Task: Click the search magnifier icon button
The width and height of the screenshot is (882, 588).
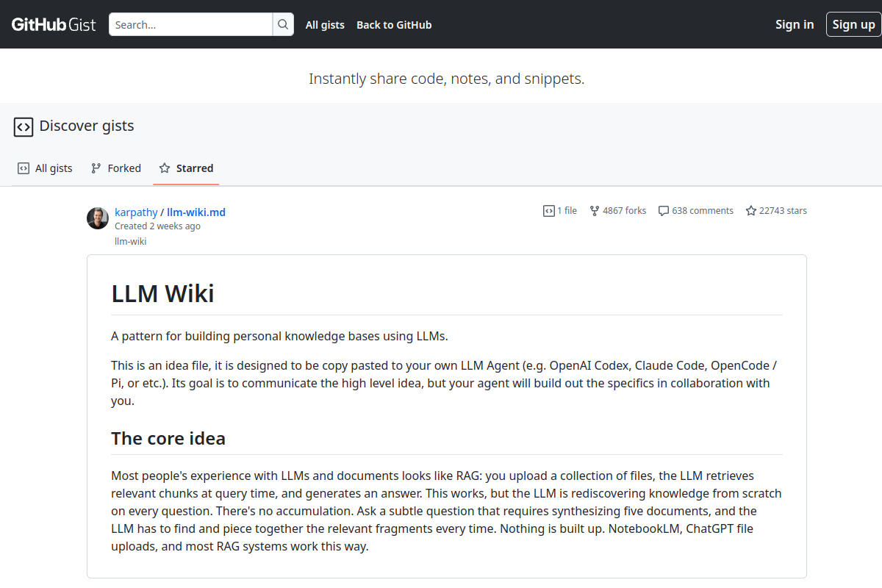Action: pos(283,24)
